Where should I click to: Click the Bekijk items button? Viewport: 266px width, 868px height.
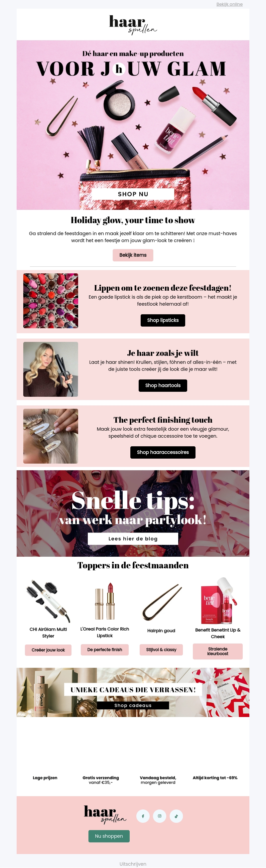coord(133,255)
